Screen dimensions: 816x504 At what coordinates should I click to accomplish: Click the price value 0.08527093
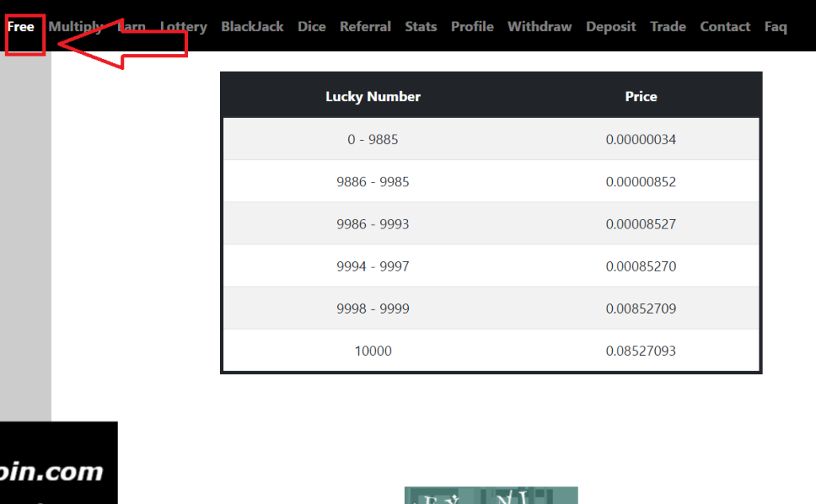point(641,350)
